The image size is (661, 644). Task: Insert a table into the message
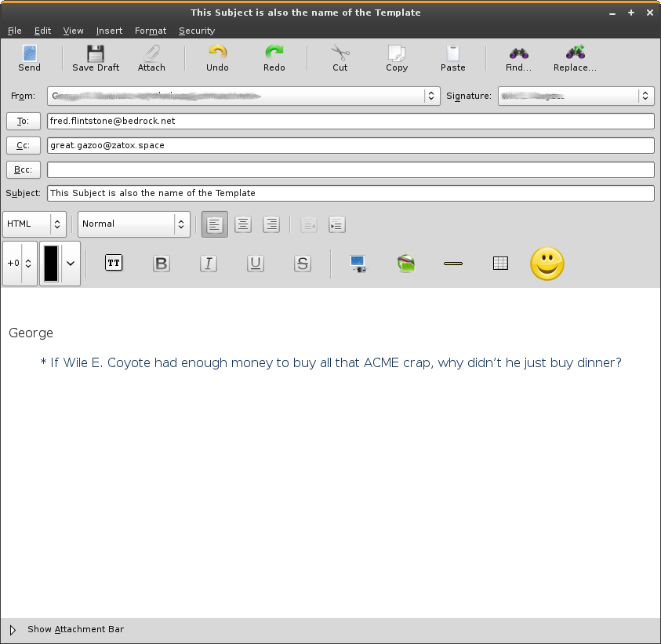click(x=500, y=264)
